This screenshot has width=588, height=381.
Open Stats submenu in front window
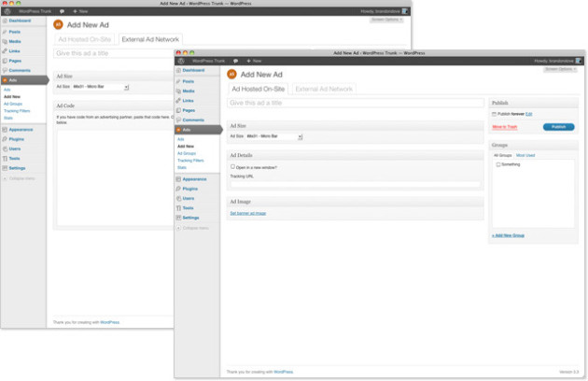tap(182, 168)
